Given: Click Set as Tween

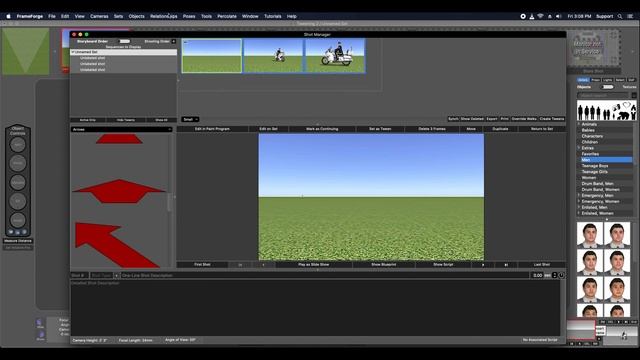Looking at the screenshot, I should click(380, 129).
